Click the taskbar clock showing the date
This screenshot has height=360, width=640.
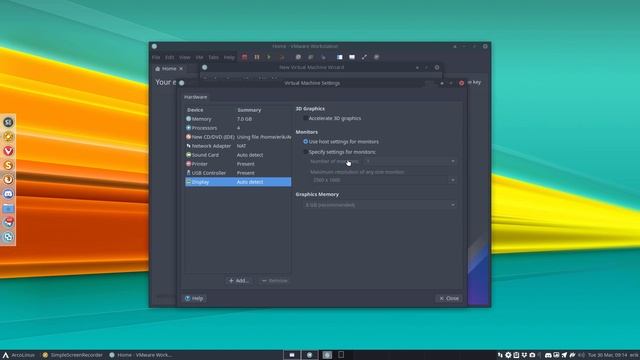(x=607, y=355)
